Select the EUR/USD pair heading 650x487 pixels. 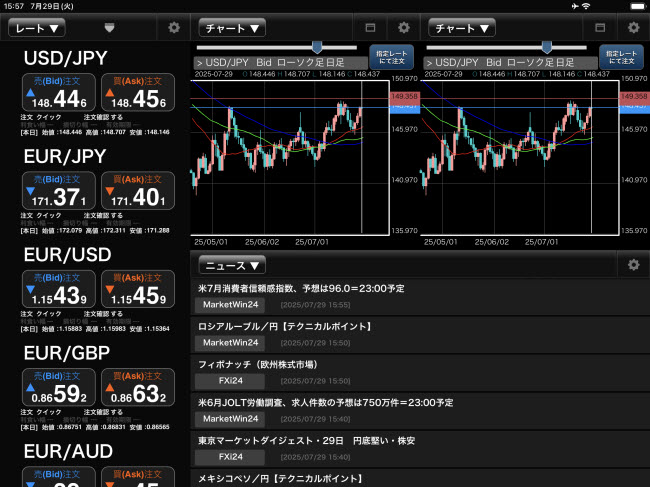point(68,255)
